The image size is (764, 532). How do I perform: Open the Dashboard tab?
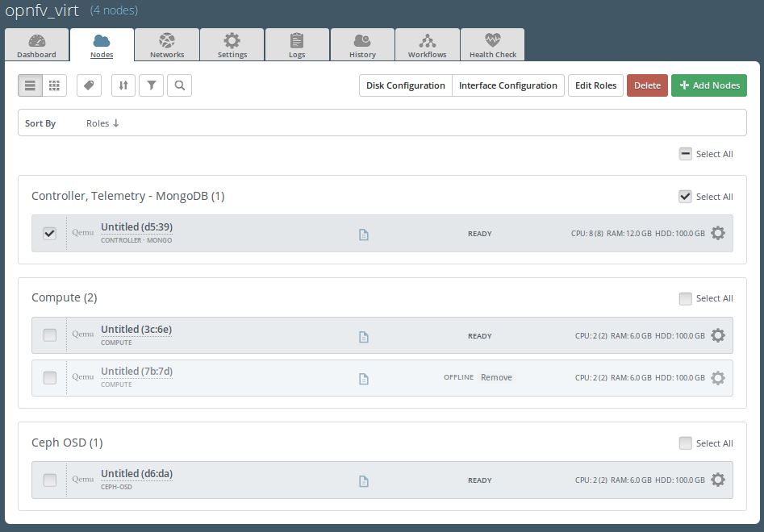click(x=36, y=45)
